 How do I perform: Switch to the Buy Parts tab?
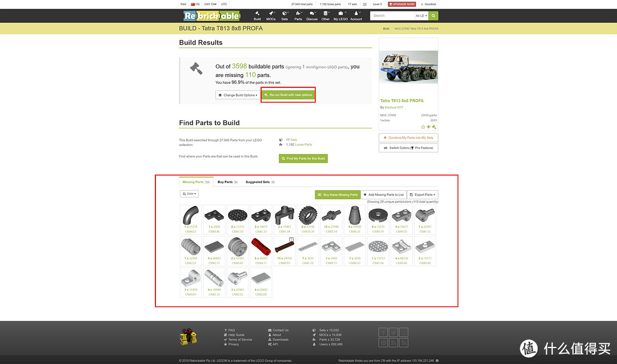coord(227,182)
